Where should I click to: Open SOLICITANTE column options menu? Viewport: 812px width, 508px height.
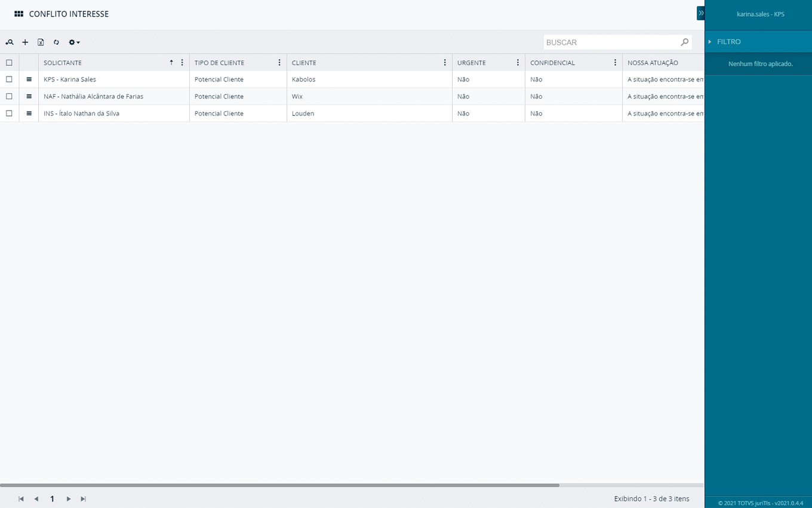[182, 63]
